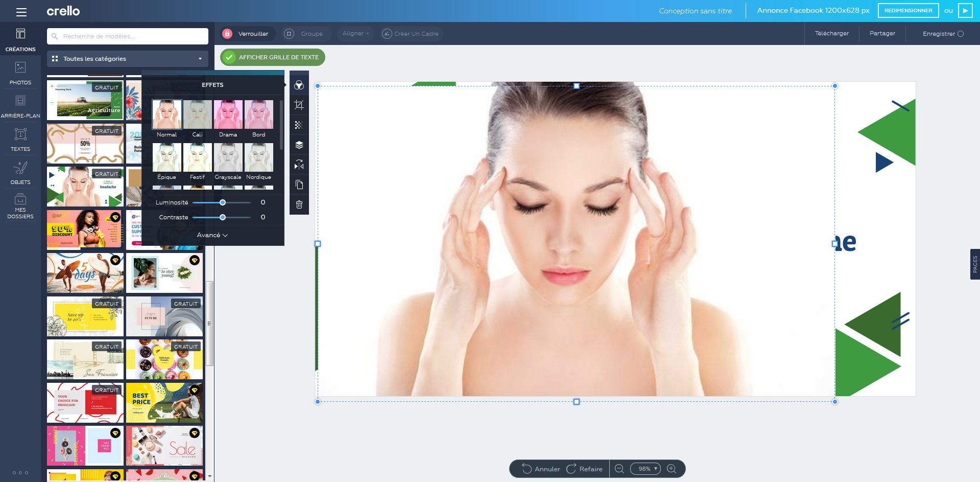The height and width of the screenshot is (482, 980).
Task: Open the 98% zoom level dropdown
Action: click(646, 469)
